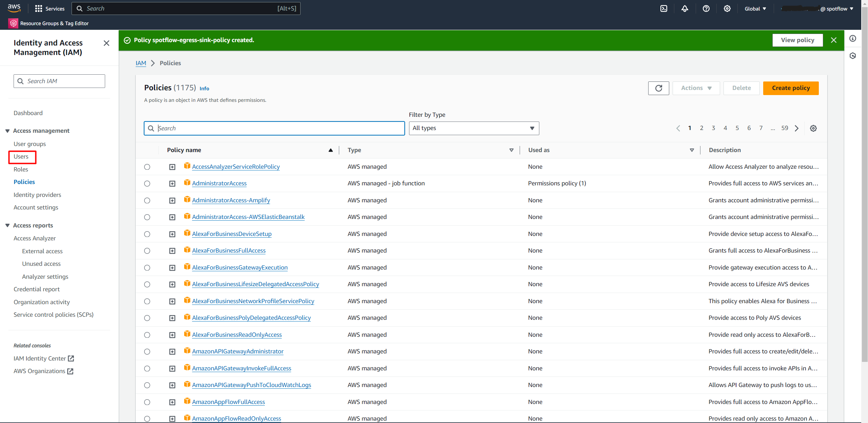868x423 pixels.
Task: Click external link icon beside IAM Identity Center
Action: (x=71, y=358)
